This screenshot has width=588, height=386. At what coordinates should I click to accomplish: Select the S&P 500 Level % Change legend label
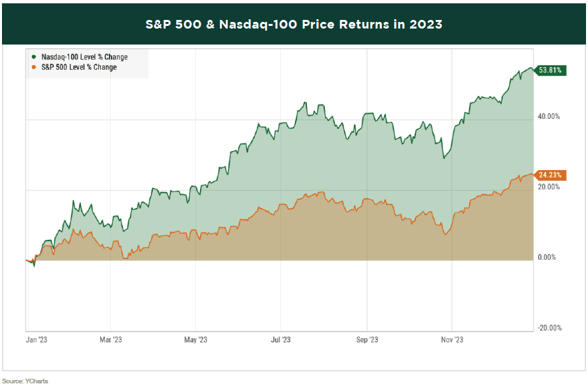tap(79, 67)
